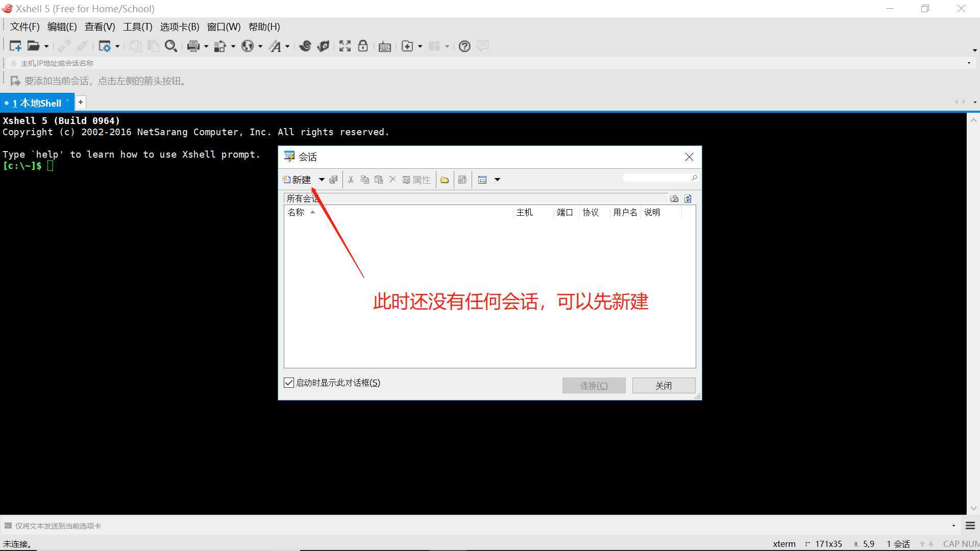Sort sessions by 用户名 column
This screenshot has width=980, height=551.
[x=625, y=212]
